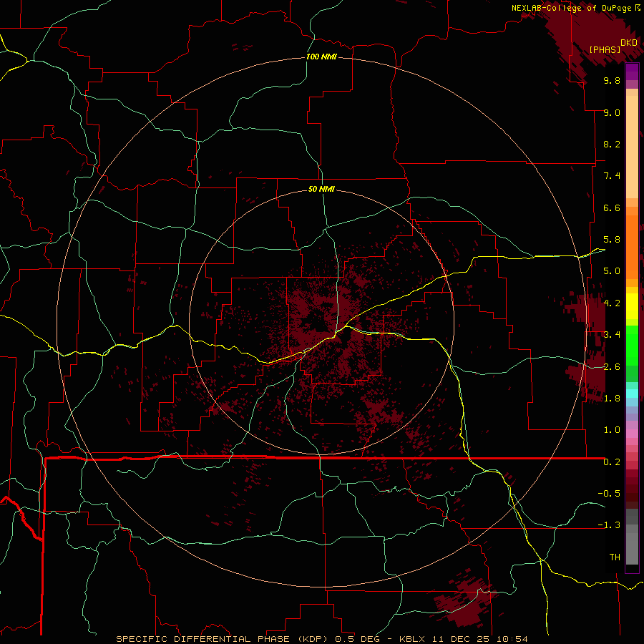Click the 9.0 legend value

click(612, 112)
